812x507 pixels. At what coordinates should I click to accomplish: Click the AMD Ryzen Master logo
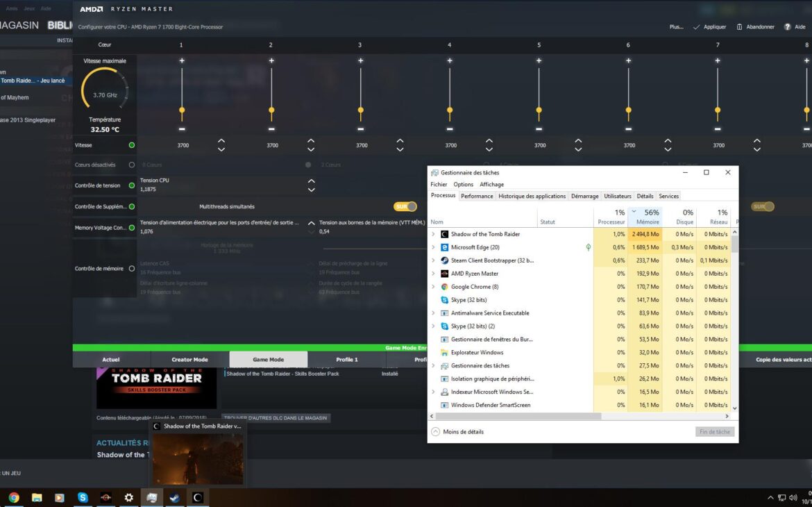coord(91,9)
